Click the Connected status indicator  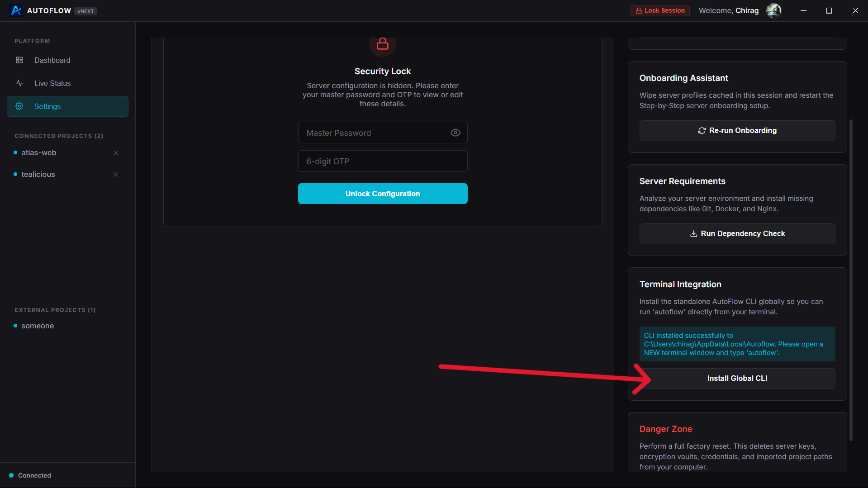pyautogui.click(x=30, y=475)
